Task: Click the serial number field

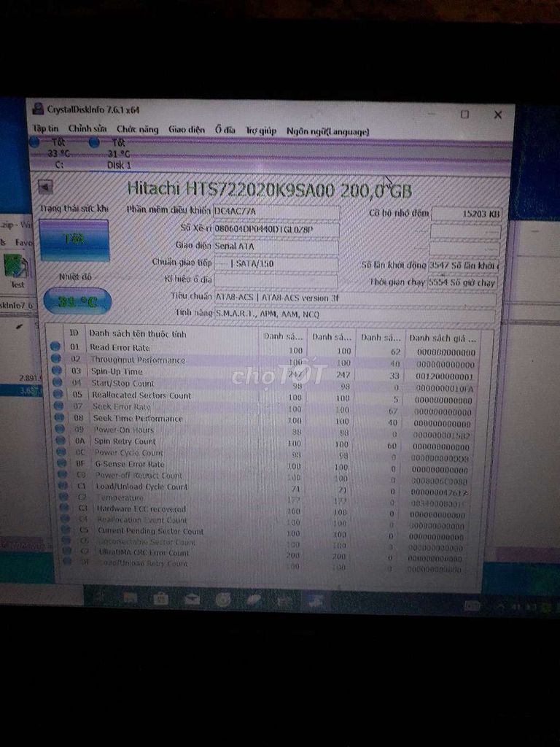Action: [276, 229]
